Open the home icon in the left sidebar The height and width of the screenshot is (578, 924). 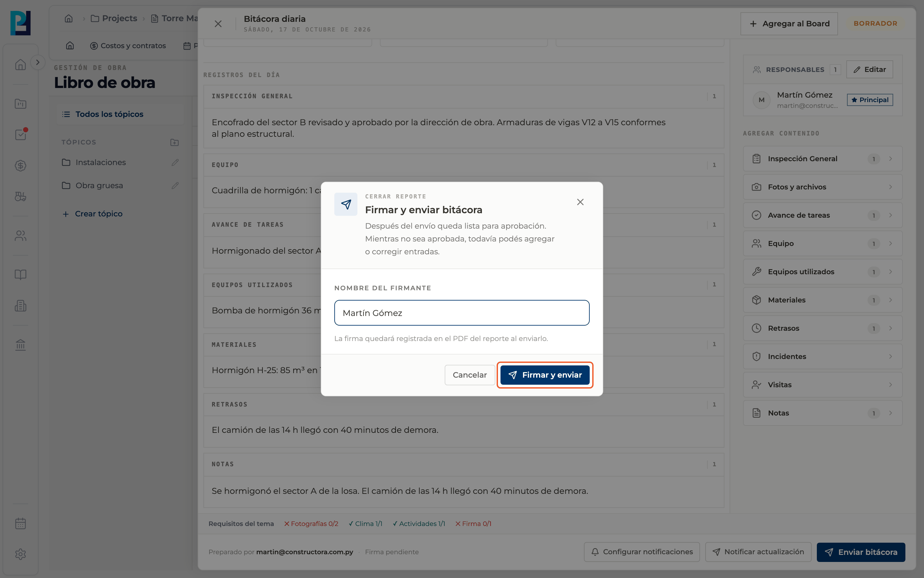click(21, 65)
